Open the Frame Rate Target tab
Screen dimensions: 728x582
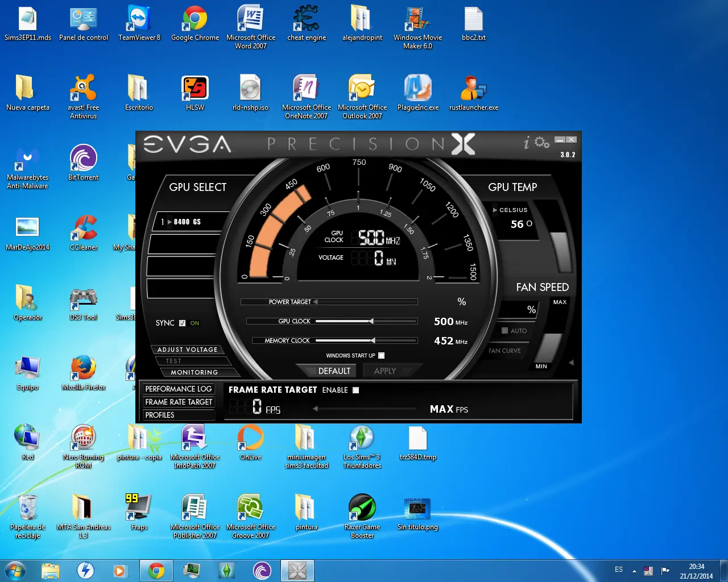(178, 402)
